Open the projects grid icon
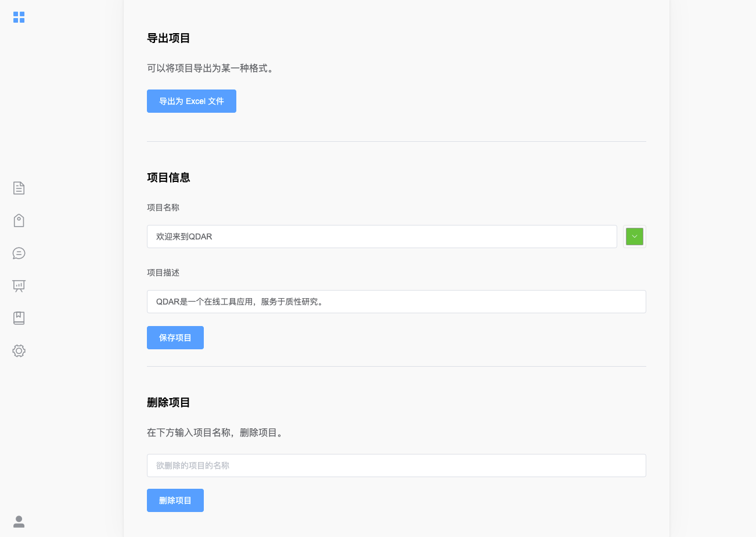 19,17
